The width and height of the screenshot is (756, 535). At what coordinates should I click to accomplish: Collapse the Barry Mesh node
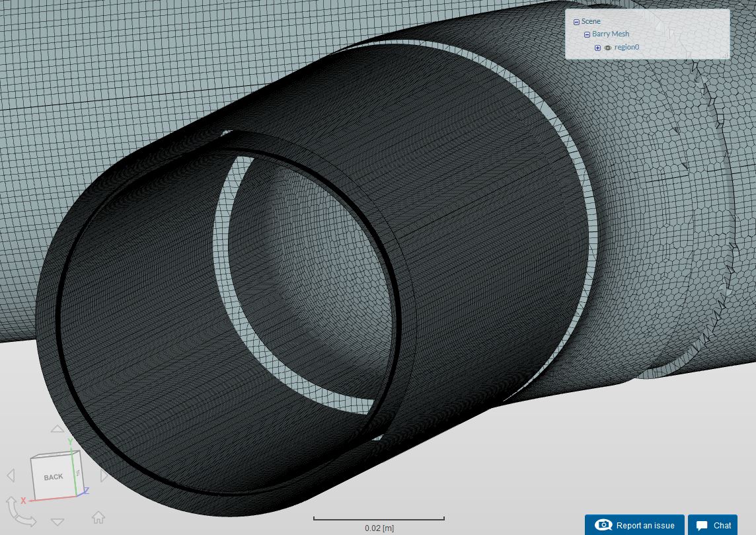(x=587, y=34)
